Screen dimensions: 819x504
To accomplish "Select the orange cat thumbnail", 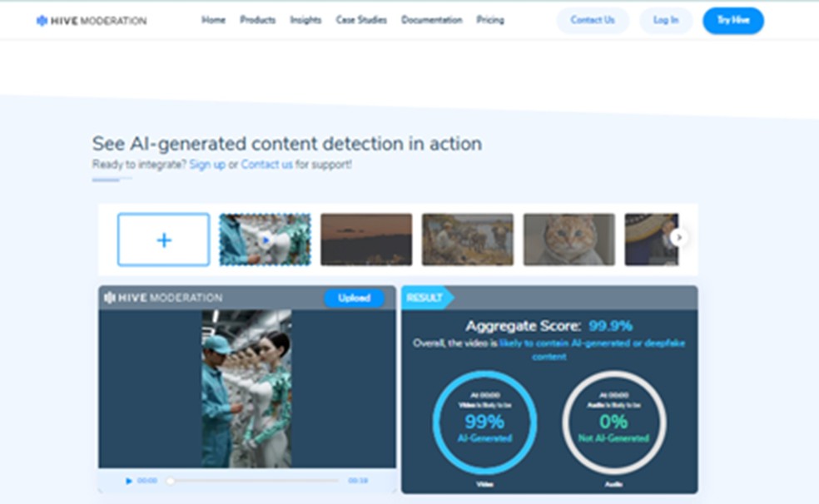I will point(568,240).
